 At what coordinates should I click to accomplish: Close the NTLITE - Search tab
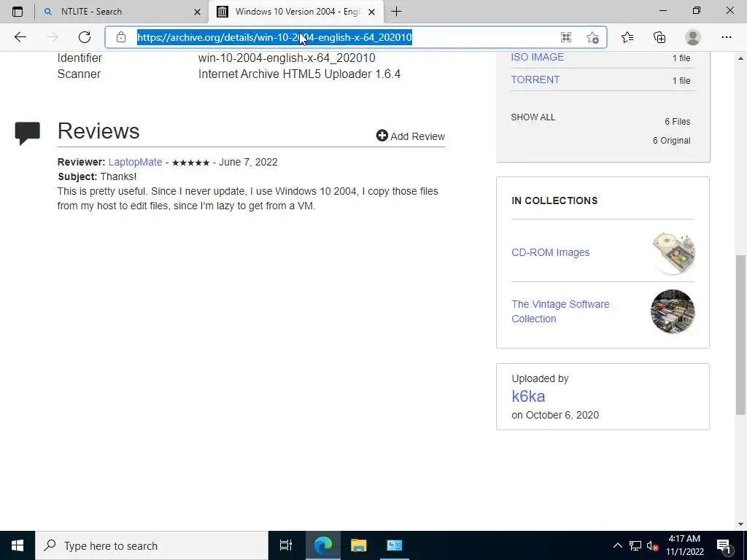[197, 12]
